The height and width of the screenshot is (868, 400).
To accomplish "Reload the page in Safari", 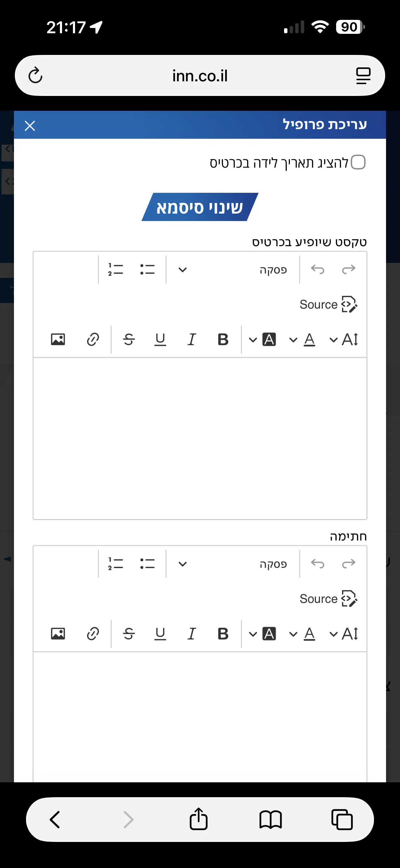I will click(35, 75).
